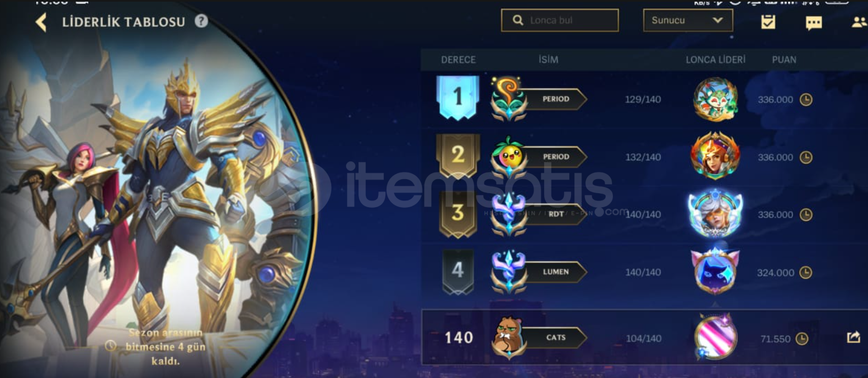
Task: Click the PUAN column header
Action: tap(784, 59)
